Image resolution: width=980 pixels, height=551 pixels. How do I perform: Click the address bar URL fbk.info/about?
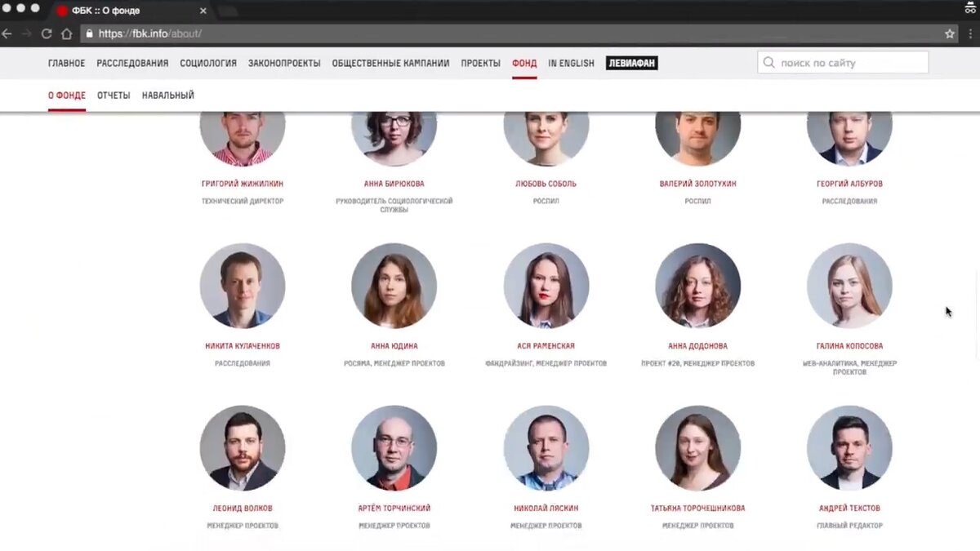(149, 33)
